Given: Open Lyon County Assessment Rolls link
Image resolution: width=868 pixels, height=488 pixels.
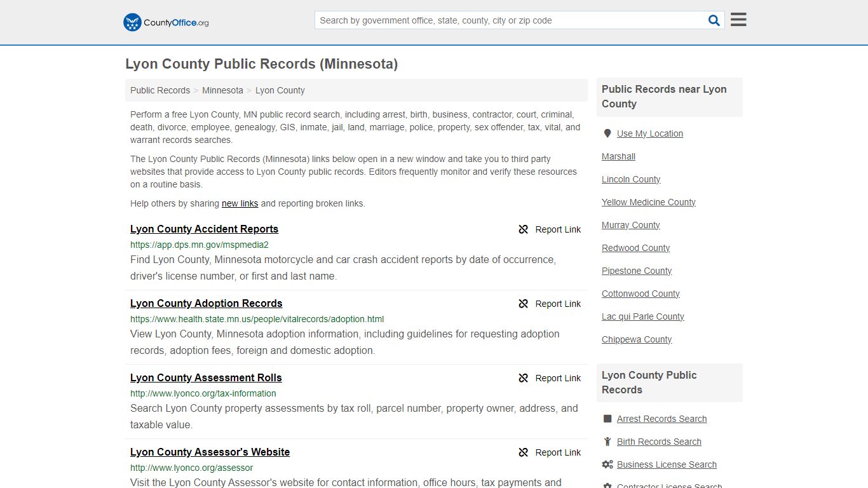Looking at the screenshot, I should tap(206, 378).
